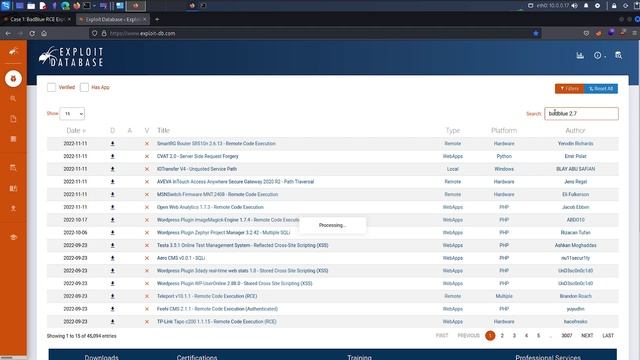Open the advanced search icon in header

[x=618, y=56]
